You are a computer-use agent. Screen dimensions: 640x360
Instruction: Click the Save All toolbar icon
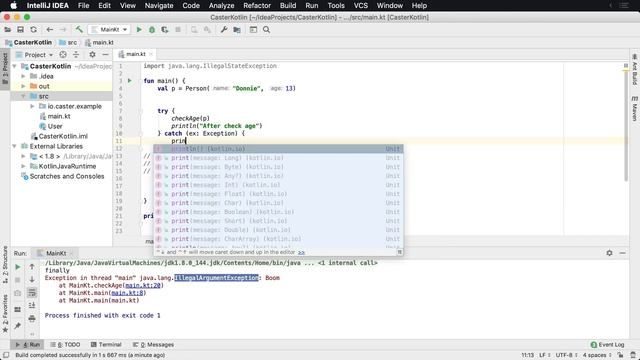20,30
